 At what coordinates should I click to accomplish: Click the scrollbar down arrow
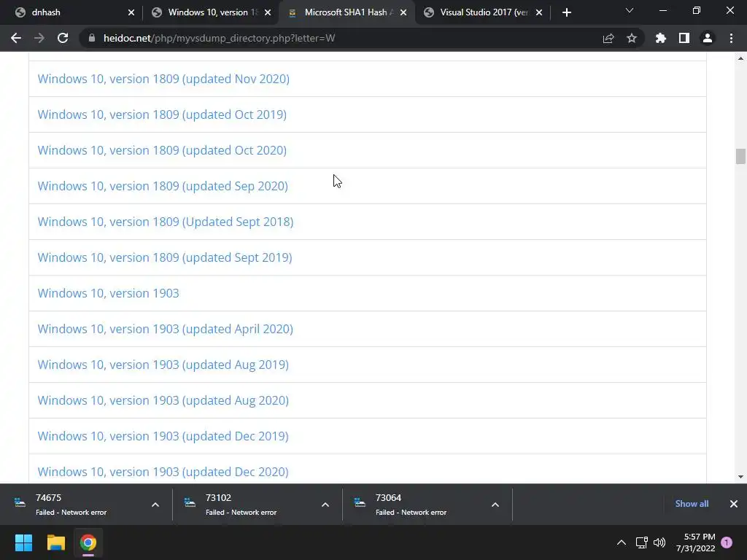click(740, 476)
